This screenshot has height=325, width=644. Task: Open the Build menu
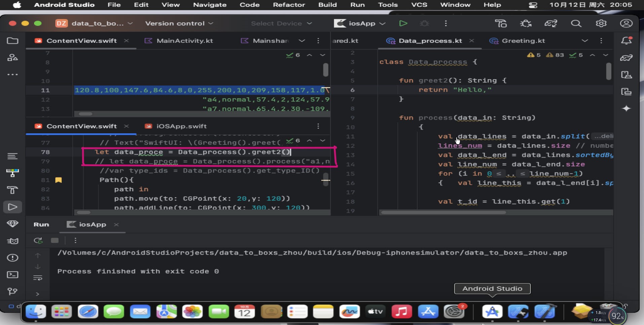[x=327, y=5]
